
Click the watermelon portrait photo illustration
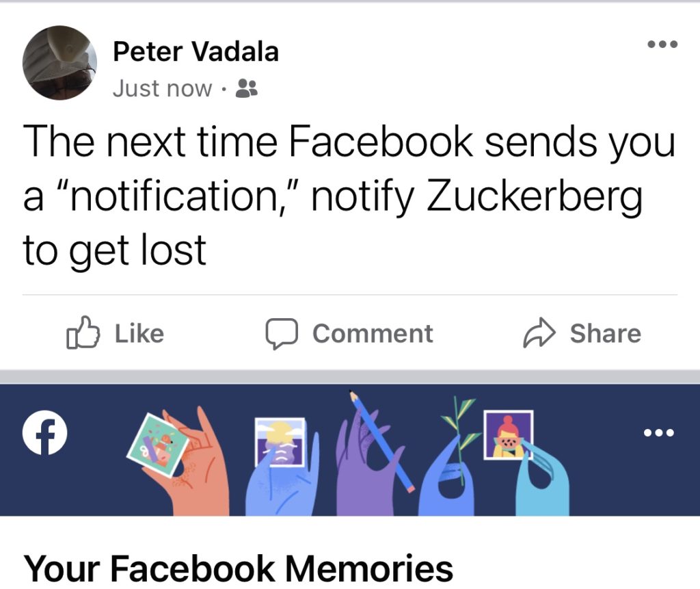[x=508, y=435]
